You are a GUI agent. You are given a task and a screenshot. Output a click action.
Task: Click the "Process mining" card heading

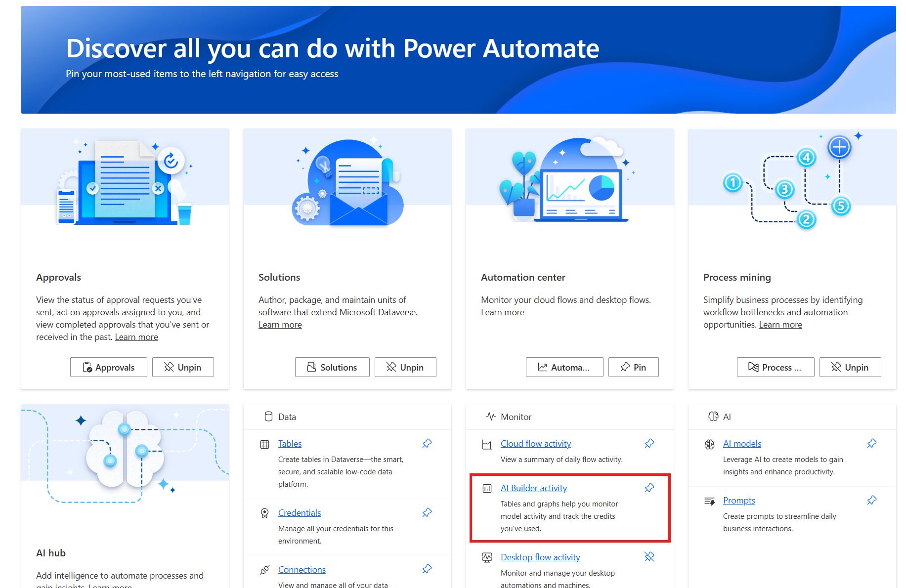click(737, 277)
